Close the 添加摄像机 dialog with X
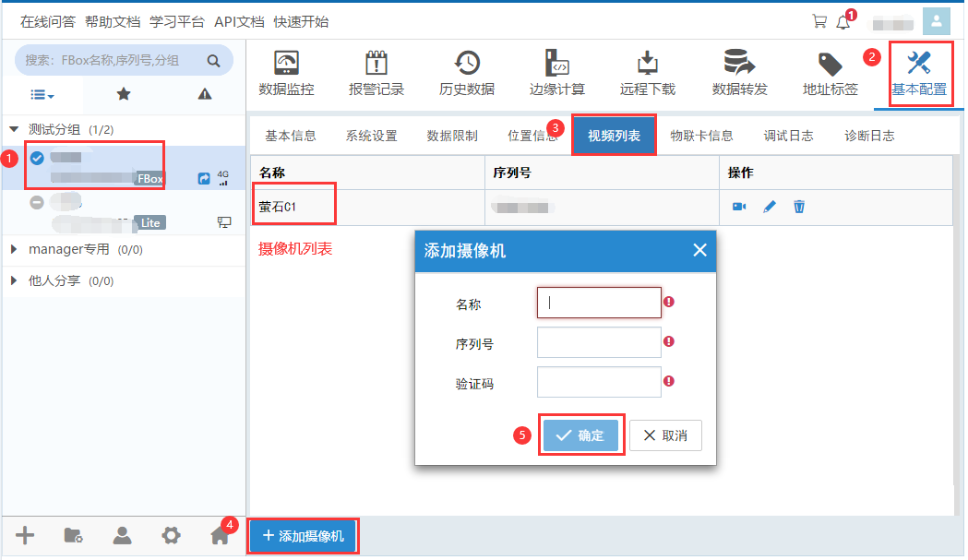This screenshot has width=968, height=560. tap(699, 250)
